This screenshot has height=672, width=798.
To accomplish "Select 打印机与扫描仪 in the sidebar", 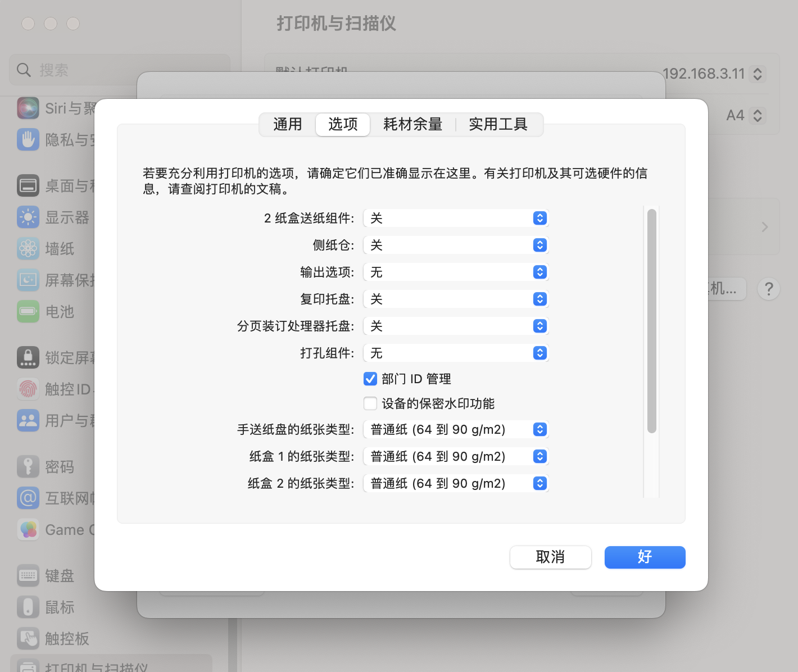I will (x=111, y=664).
